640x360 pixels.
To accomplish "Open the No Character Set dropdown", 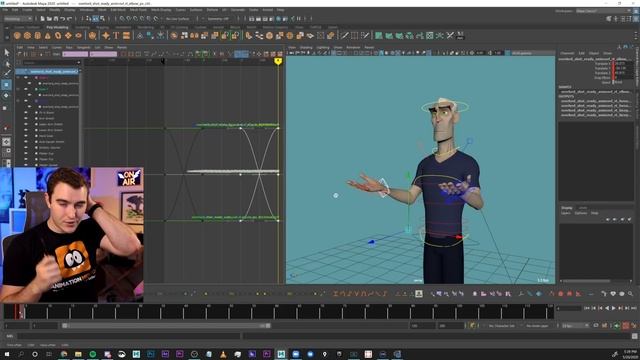I will [x=502, y=326].
